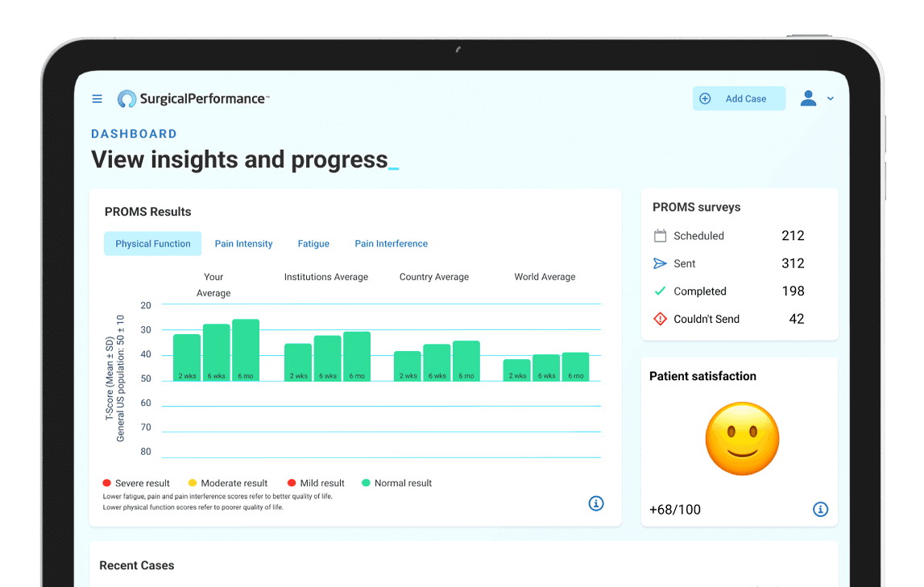Click Institutions Average 6 wks bar
Image resolution: width=924 pixels, height=587 pixels.
328,358
